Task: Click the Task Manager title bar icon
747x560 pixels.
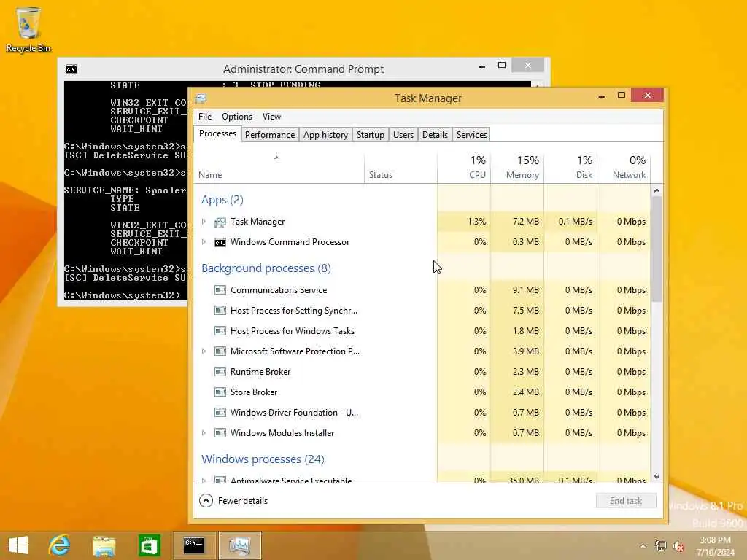Action: click(x=201, y=98)
